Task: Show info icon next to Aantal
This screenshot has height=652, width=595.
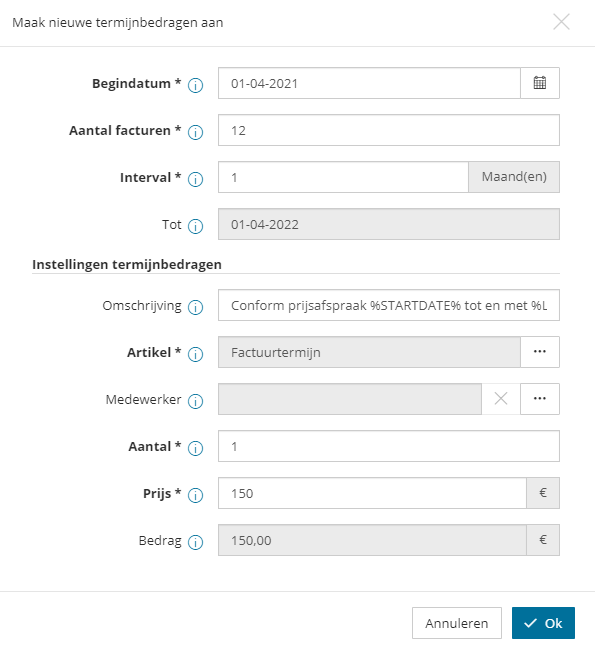Action: click(195, 448)
